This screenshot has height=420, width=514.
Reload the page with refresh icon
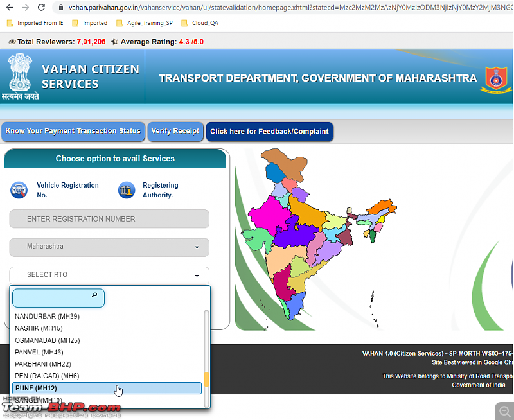41,7
